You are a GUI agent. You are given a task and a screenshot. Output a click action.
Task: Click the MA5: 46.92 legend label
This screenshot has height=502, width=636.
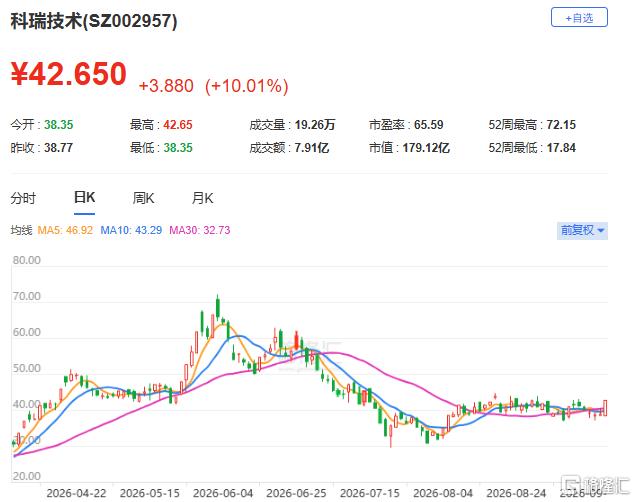click(65, 230)
